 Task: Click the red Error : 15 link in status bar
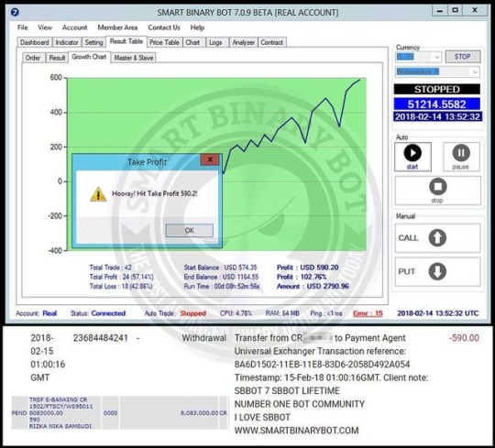coord(368,313)
